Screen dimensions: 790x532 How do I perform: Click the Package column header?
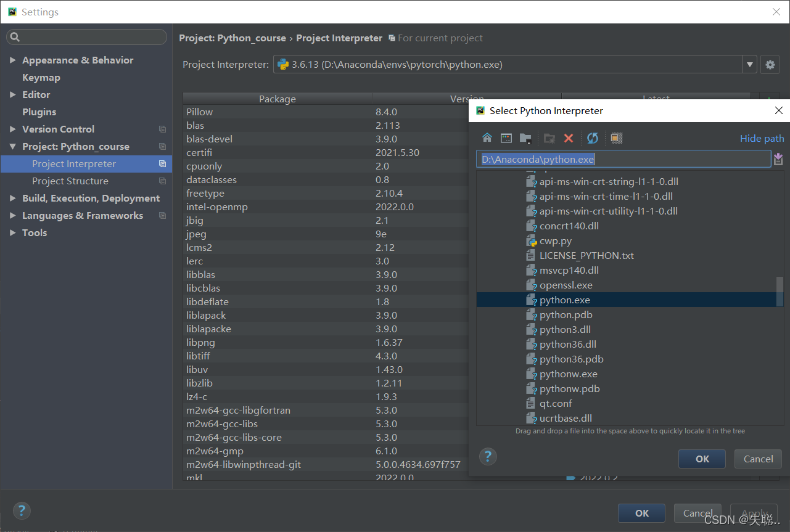[278, 99]
